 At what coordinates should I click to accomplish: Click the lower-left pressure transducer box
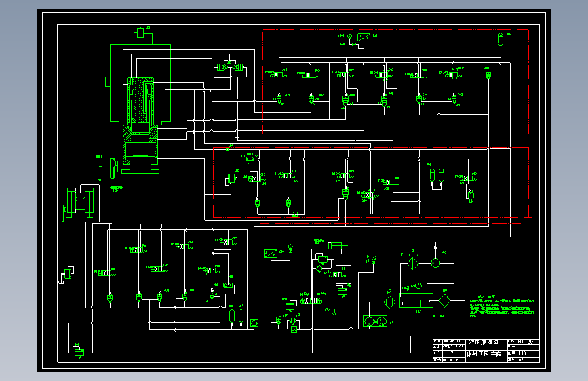[x=271, y=254]
